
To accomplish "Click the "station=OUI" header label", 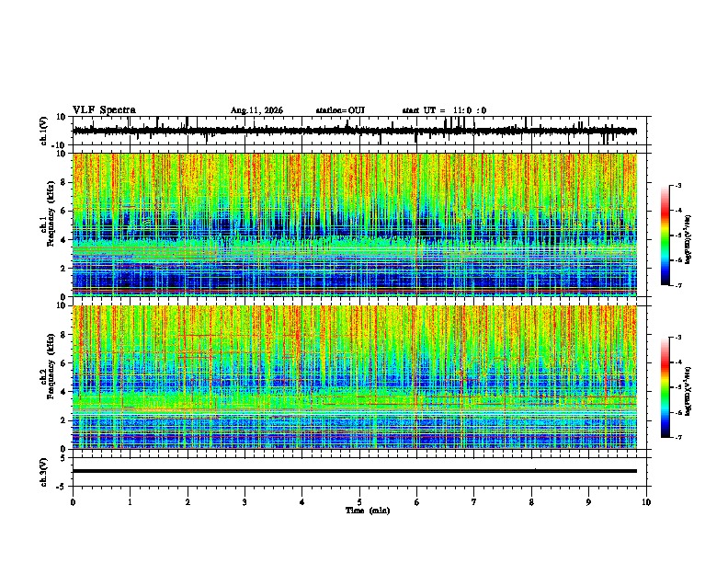I will point(340,110).
